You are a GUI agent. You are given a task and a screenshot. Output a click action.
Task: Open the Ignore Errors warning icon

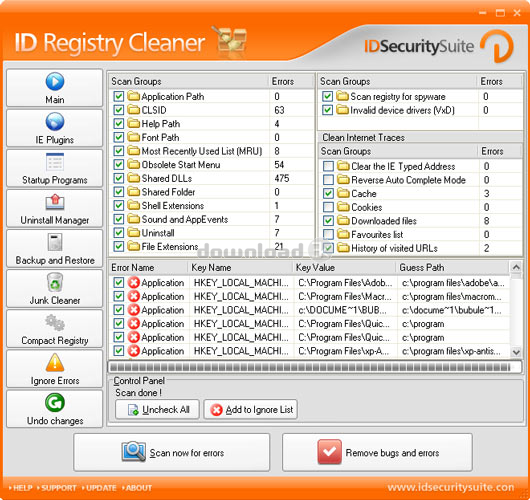click(55, 362)
